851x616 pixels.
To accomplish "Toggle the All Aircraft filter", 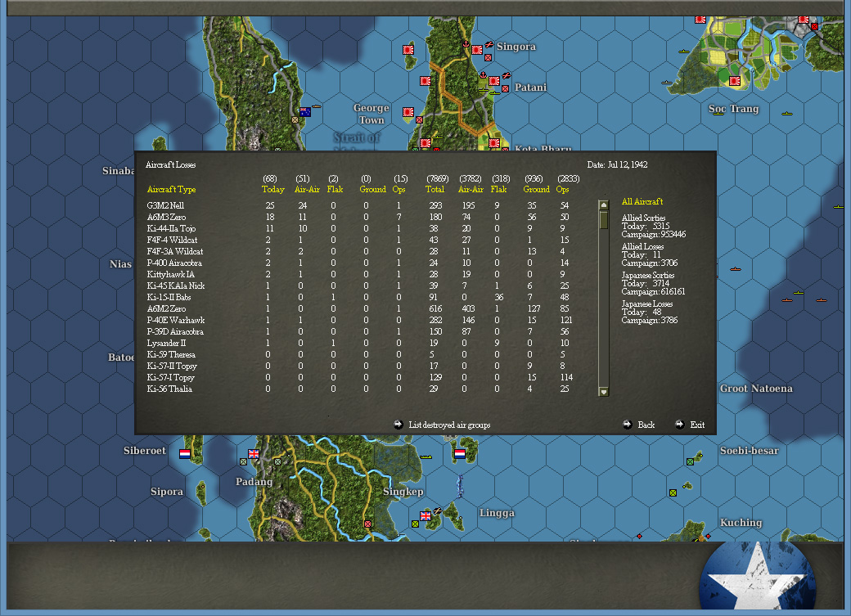I will pos(642,201).
